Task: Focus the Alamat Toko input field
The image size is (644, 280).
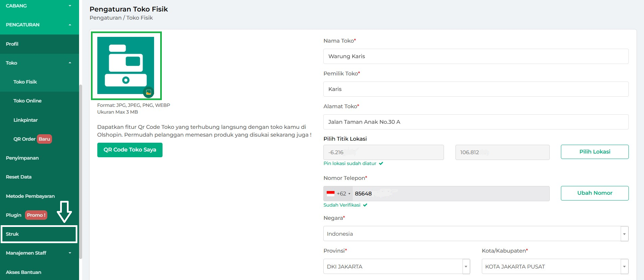Action: click(476, 122)
